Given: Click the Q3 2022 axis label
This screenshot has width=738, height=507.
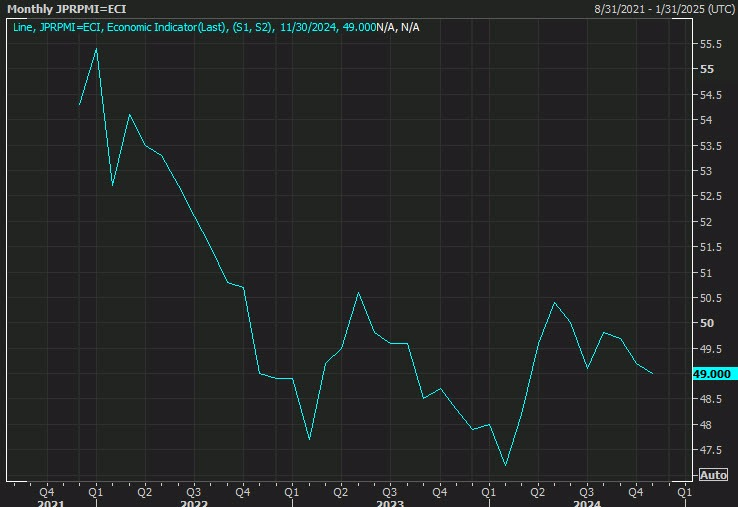Looking at the screenshot, I should coord(194,492).
